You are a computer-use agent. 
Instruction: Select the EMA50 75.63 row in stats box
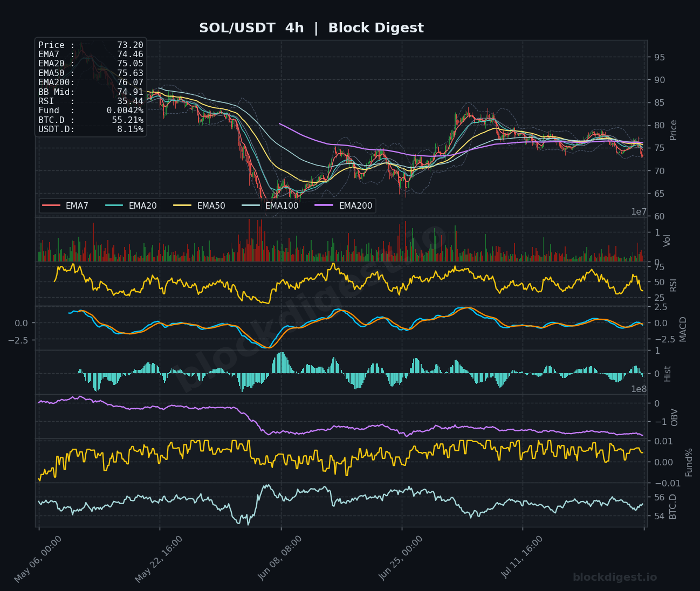[91, 73]
